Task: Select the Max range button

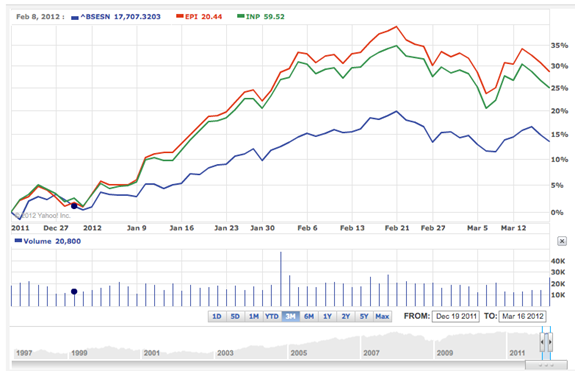Action: click(382, 316)
